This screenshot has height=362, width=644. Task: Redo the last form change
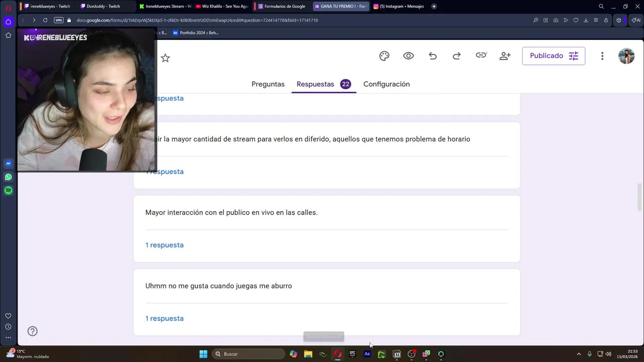point(457,56)
